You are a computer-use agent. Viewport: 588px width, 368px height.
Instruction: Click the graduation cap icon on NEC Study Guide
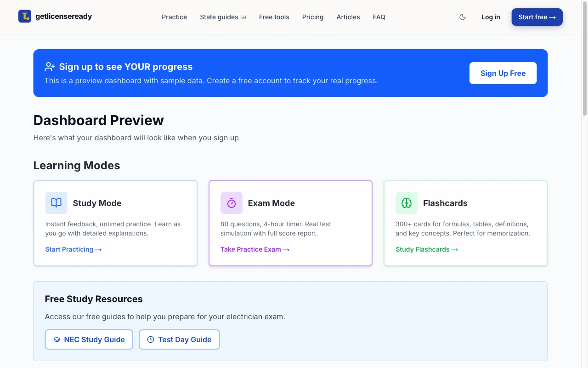pyautogui.click(x=57, y=339)
